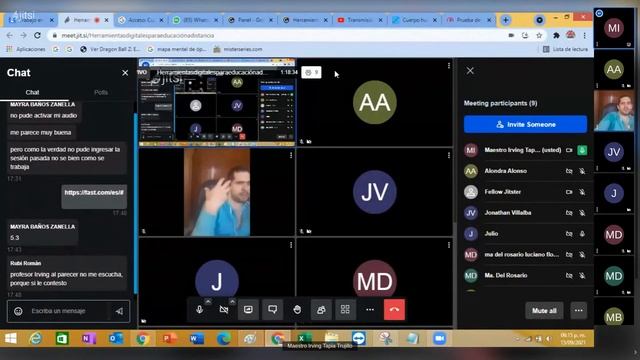
Task: Open PowerPoint from taskbar
Action: [169, 338]
